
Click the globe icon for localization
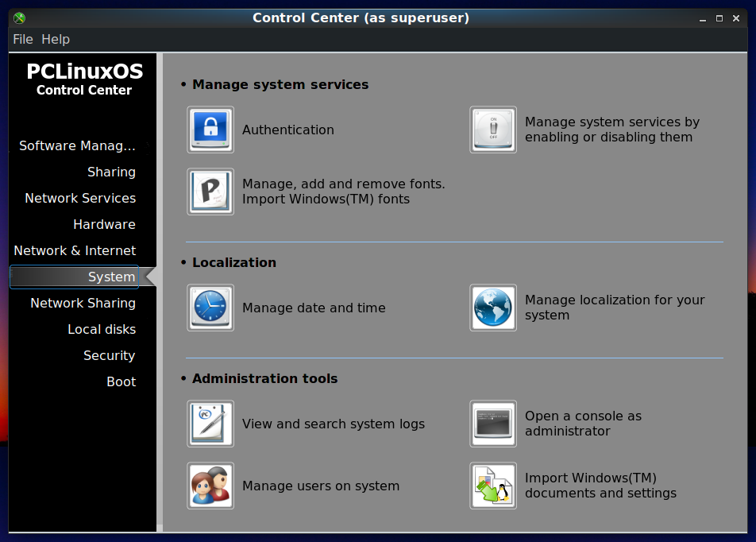[x=492, y=308]
